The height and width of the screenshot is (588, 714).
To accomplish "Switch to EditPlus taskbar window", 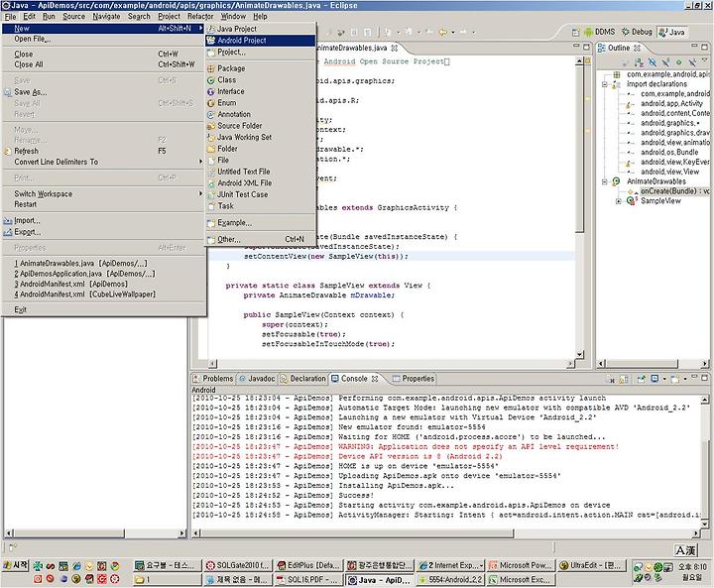I will (x=308, y=565).
